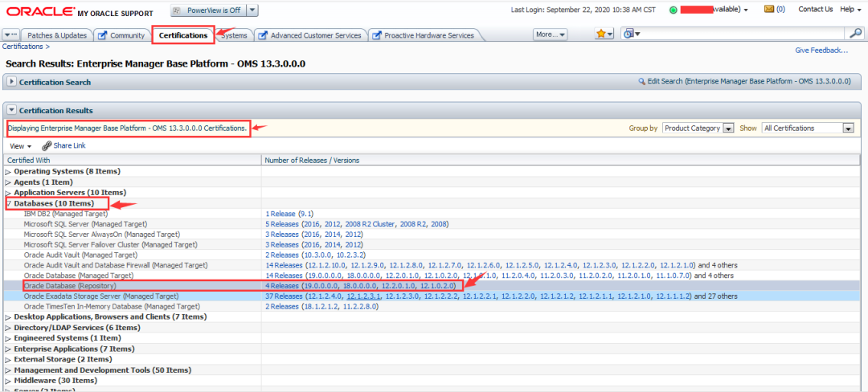The width and height of the screenshot is (868, 392).
Task: Click Share Link
Action: 69,146
